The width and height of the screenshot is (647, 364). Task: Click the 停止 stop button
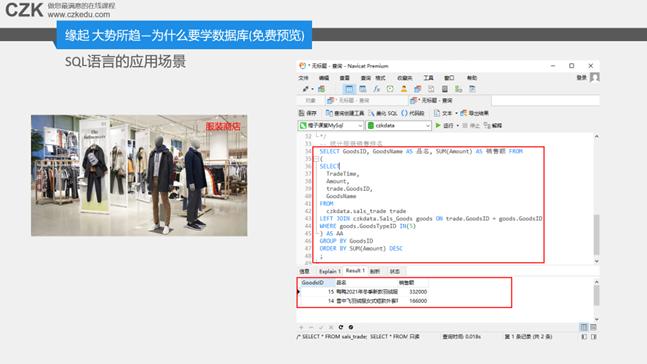(x=471, y=125)
